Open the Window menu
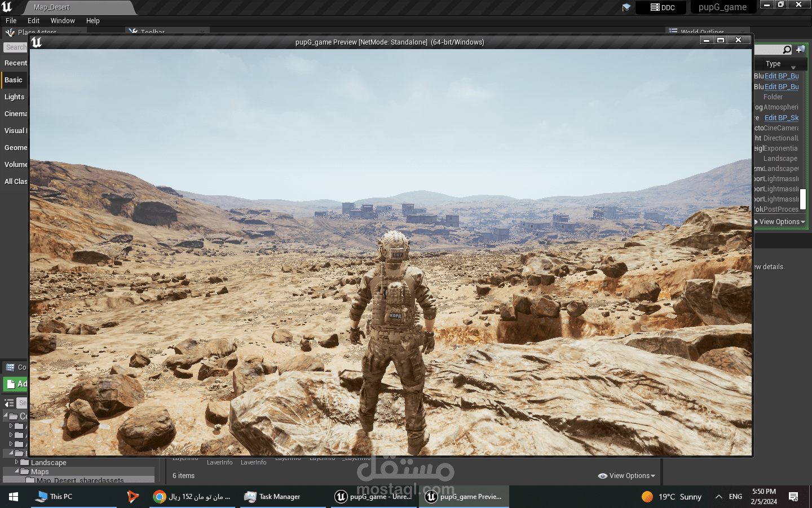The width and height of the screenshot is (812, 508). tap(63, 20)
